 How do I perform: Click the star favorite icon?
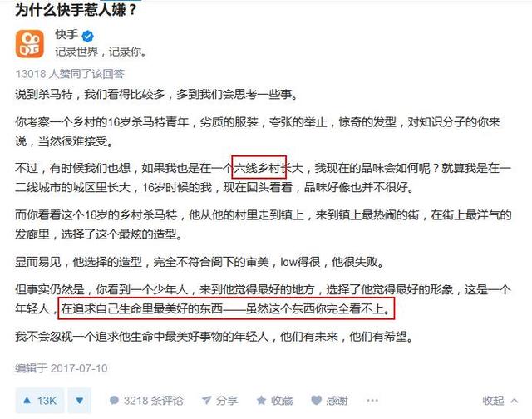(261, 401)
